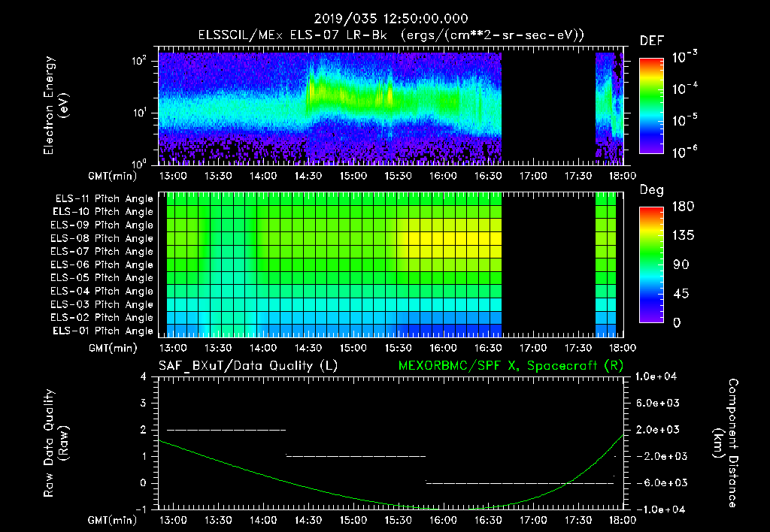Screen dimensions: 770x532
Task: Pick the pitch angle Deg color bar
Action: pos(651,265)
